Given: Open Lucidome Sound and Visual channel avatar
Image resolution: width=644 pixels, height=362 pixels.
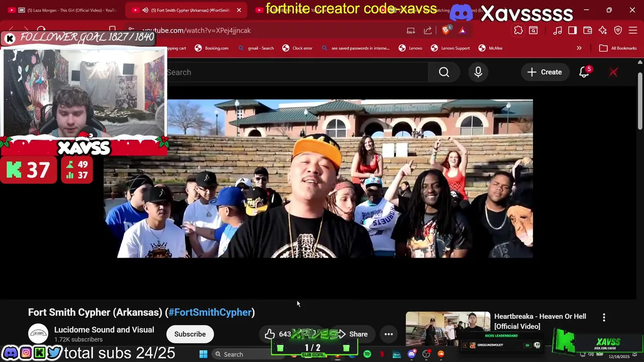Looking at the screenshot, I should click(x=38, y=334).
